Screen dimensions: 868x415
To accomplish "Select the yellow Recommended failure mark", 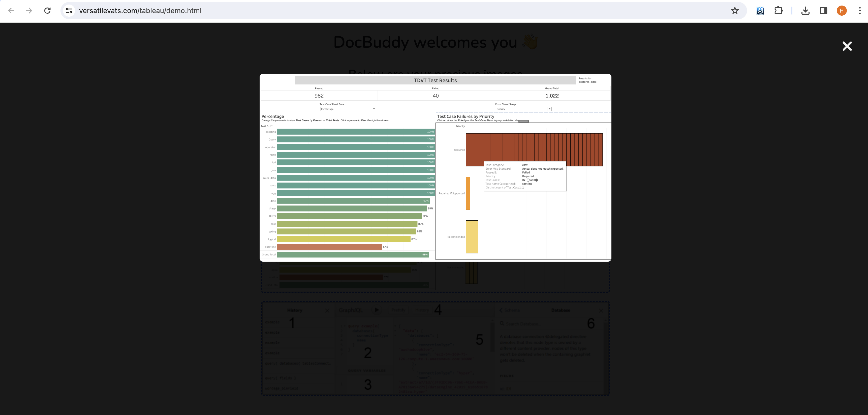I will pos(472,237).
